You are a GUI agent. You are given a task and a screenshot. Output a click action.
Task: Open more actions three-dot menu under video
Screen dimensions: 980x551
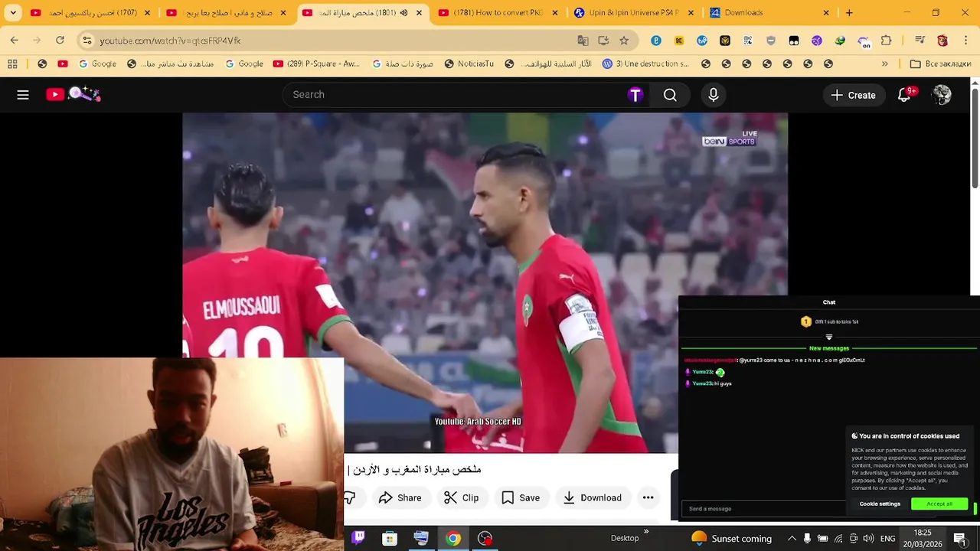click(x=648, y=497)
